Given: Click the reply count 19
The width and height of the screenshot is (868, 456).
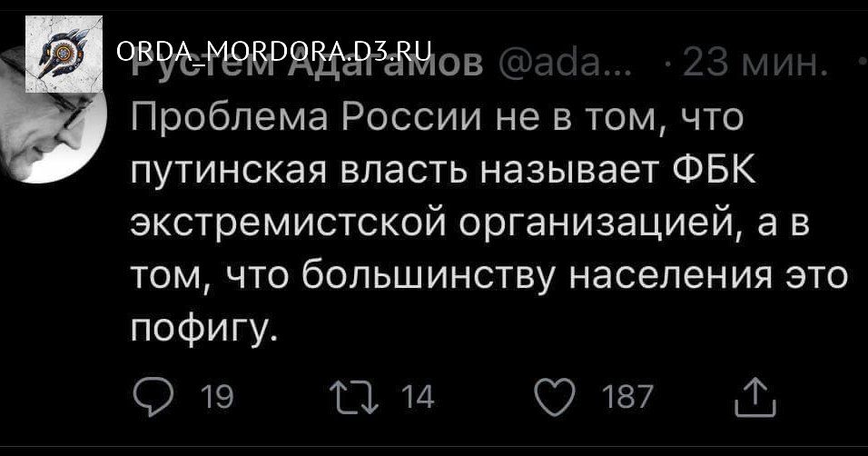Looking at the screenshot, I should click(217, 397).
